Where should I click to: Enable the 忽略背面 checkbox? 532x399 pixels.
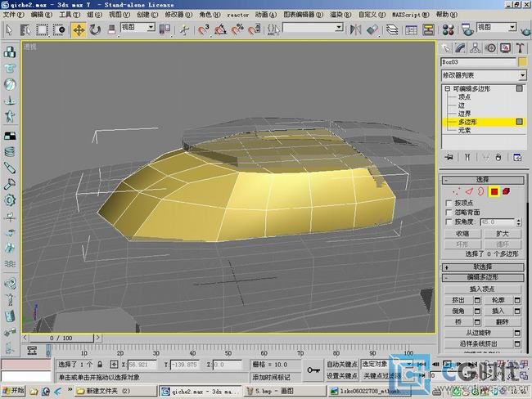(449, 213)
